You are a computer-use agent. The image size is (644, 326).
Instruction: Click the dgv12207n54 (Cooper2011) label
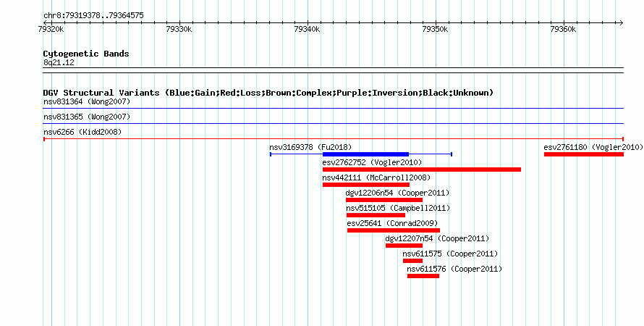pyautogui.click(x=437, y=238)
